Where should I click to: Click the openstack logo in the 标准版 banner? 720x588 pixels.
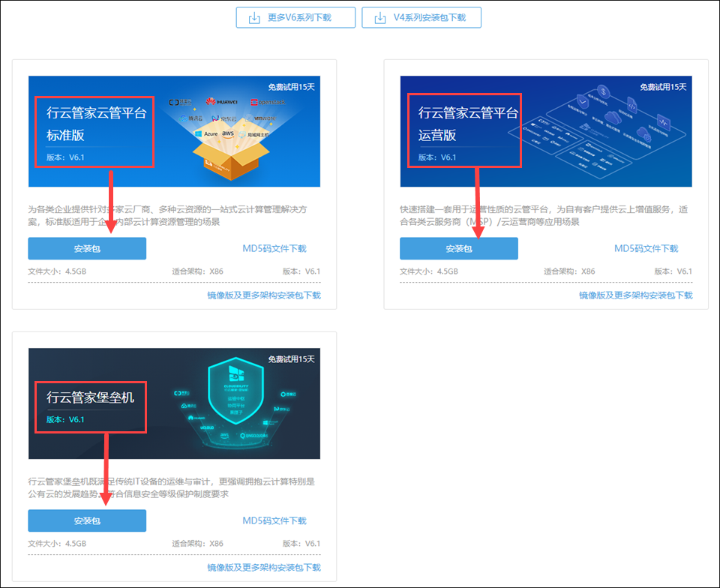pyautogui.click(x=266, y=101)
